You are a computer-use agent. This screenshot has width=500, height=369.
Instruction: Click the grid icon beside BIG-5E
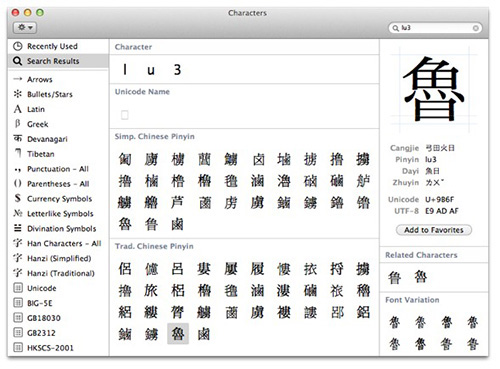(18, 303)
